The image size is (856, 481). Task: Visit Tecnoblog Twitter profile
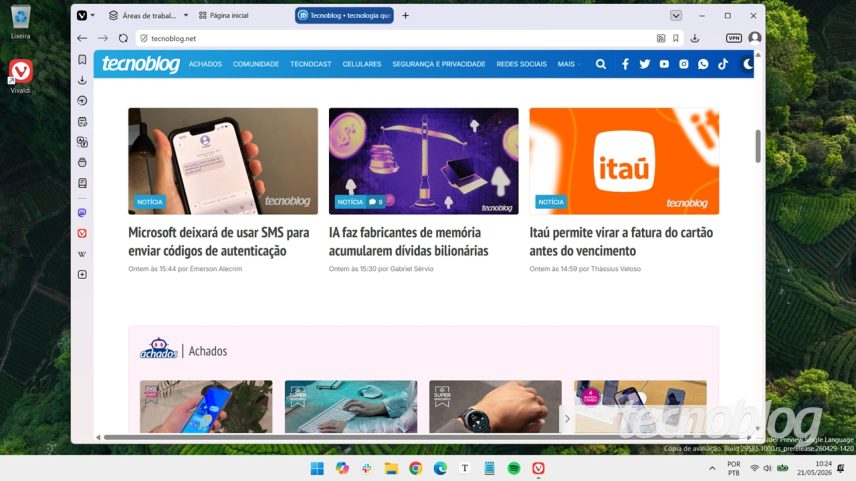pos(645,64)
